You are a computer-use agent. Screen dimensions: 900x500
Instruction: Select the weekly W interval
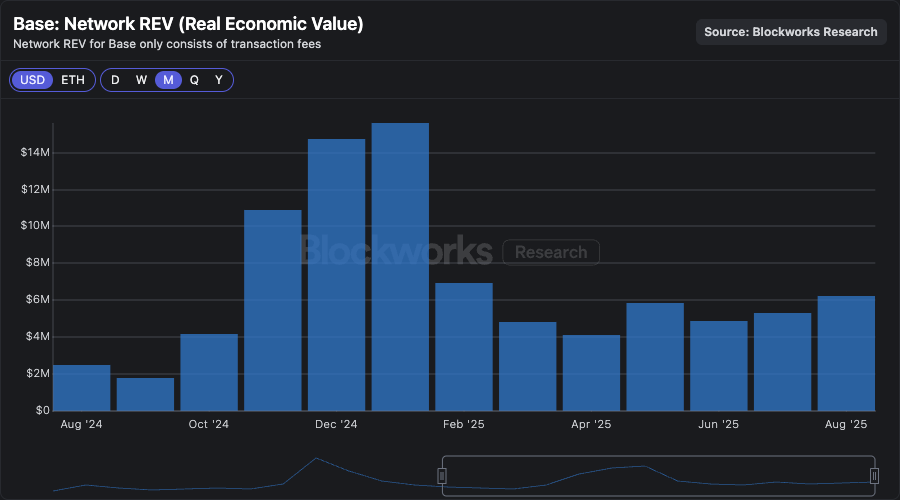coord(141,80)
